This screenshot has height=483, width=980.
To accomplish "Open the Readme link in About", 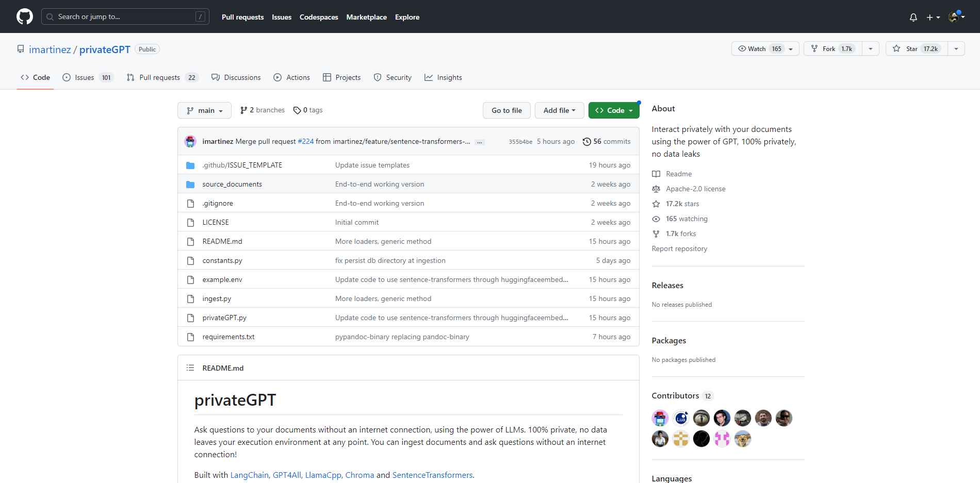I will tap(672, 174).
